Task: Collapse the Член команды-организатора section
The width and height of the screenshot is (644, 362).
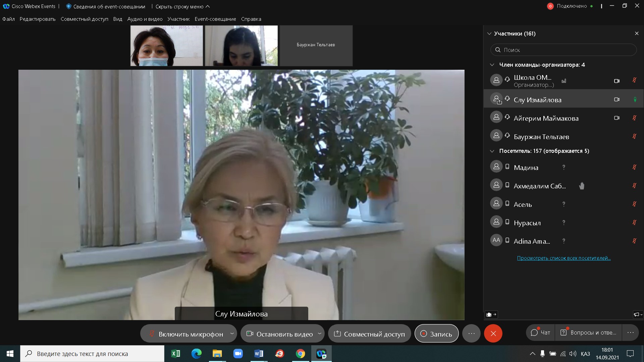Action: [x=492, y=65]
